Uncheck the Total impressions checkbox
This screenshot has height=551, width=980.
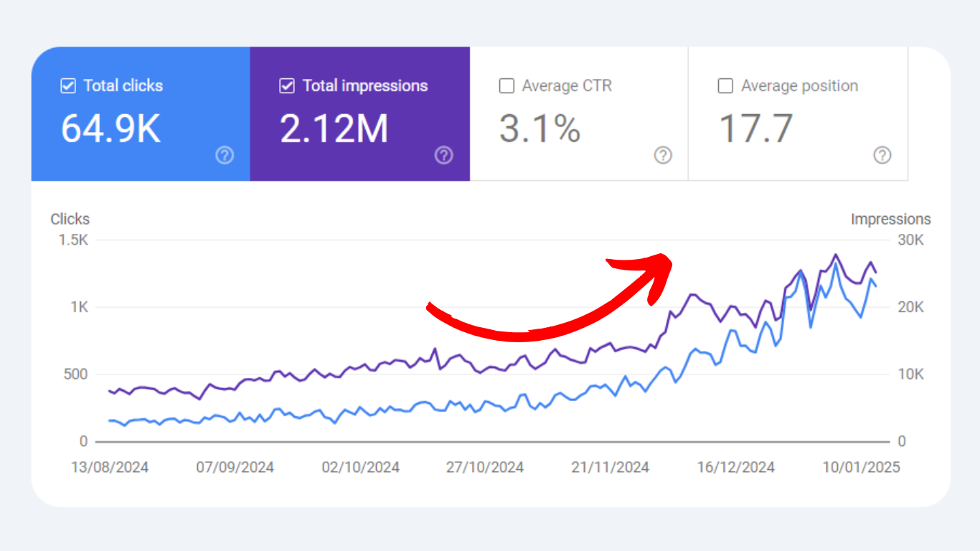tap(287, 86)
